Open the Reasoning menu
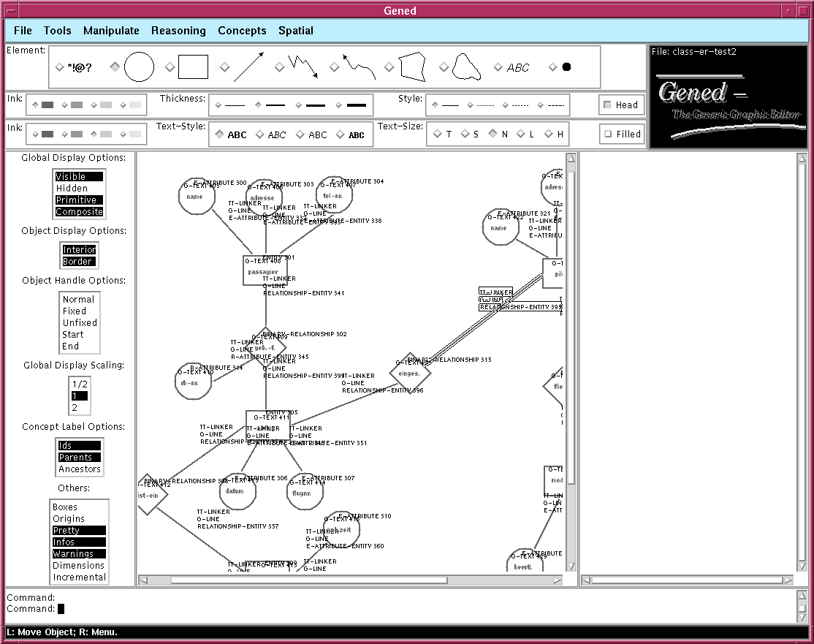The height and width of the screenshot is (644, 814). click(178, 31)
